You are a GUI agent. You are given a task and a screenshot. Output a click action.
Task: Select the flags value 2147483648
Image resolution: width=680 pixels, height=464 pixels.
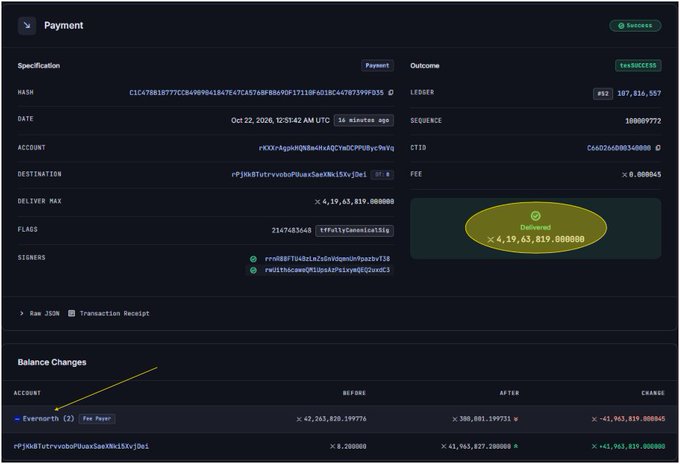(x=291, y=230)
